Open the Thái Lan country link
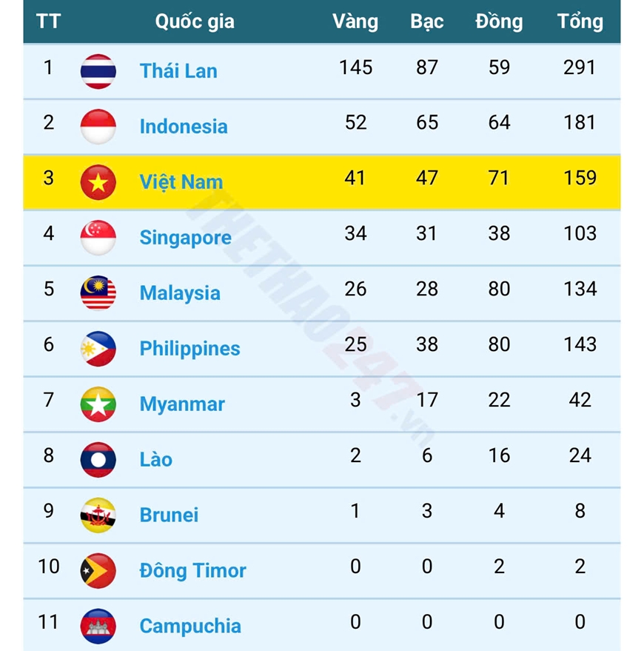The image size is (644, 651). click(x=178, y=71)
